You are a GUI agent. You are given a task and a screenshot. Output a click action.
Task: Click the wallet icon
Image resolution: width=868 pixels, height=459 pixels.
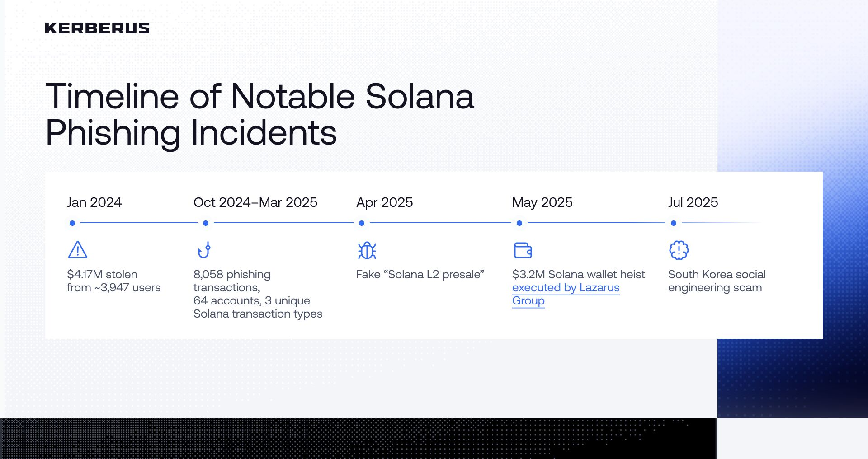(x=523, y=250)
